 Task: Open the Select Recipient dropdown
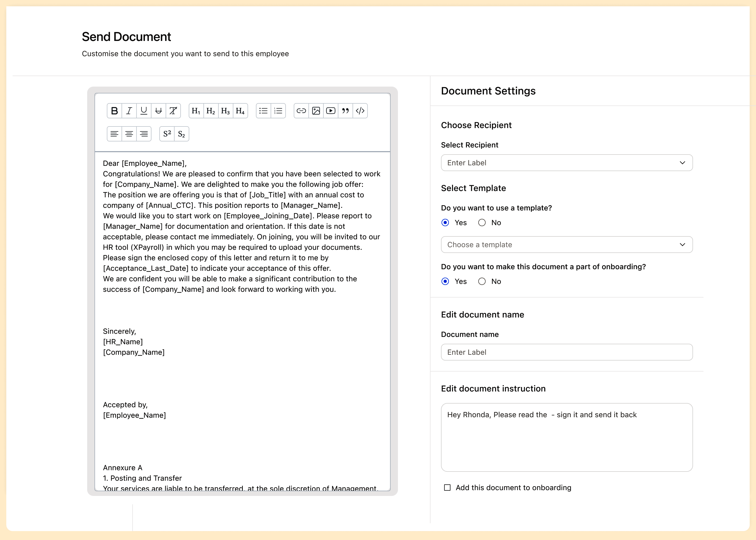(566, 163)
